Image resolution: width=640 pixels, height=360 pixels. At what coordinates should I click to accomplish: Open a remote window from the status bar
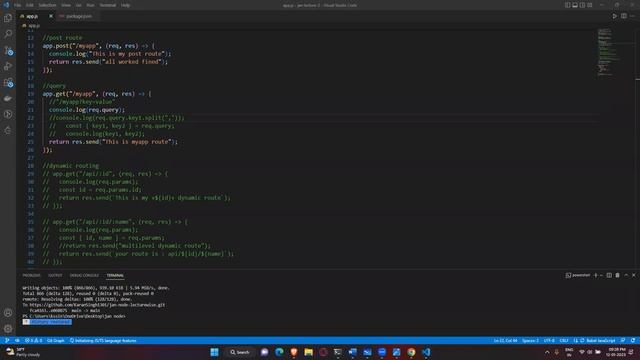(7, 340)
